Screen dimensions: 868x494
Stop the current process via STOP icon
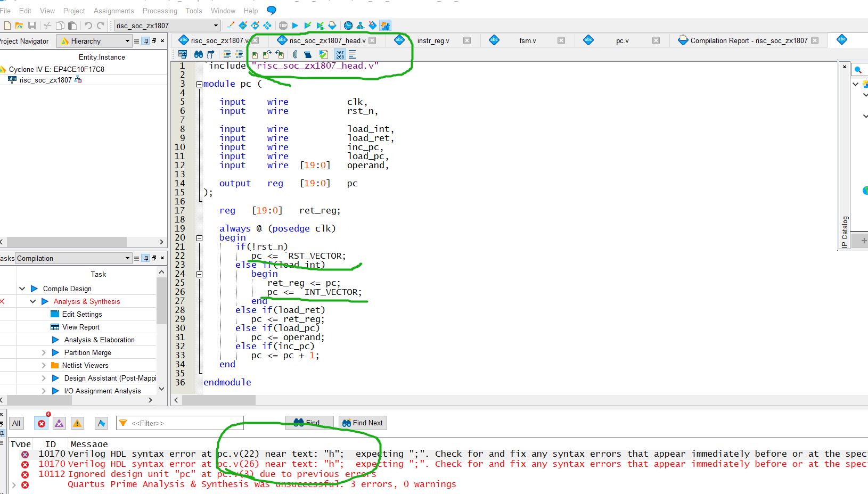coord(283,25)
